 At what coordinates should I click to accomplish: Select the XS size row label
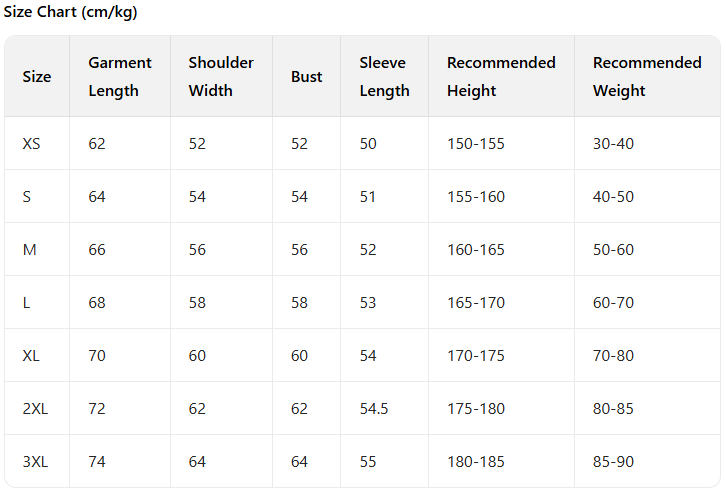click(32, 144)
